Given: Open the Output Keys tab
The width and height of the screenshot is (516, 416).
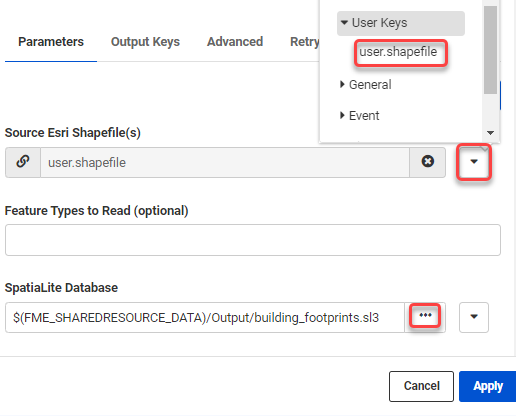Looking at the screenshot, I should (145, 42).
